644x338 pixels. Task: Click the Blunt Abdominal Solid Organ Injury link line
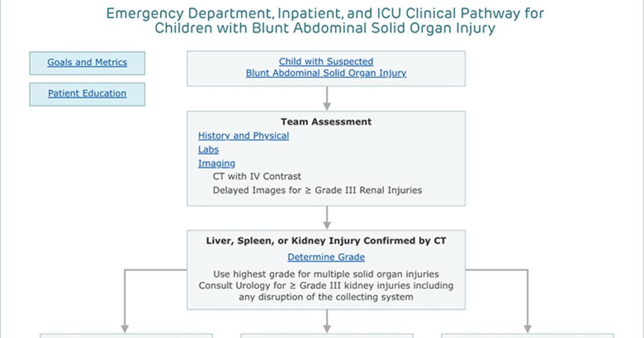point(326,73)
